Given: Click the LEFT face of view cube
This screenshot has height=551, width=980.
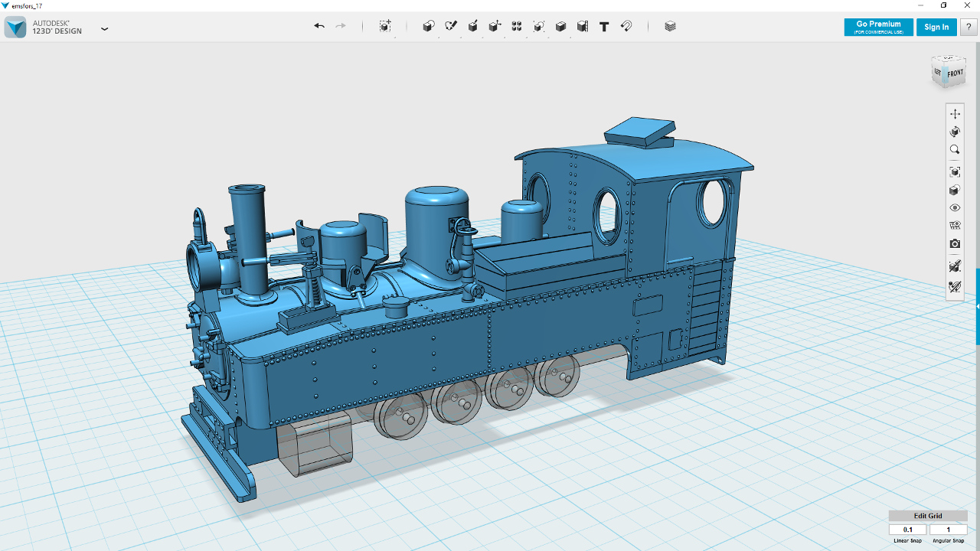Looking at the screenshot, I should [938, 72].
